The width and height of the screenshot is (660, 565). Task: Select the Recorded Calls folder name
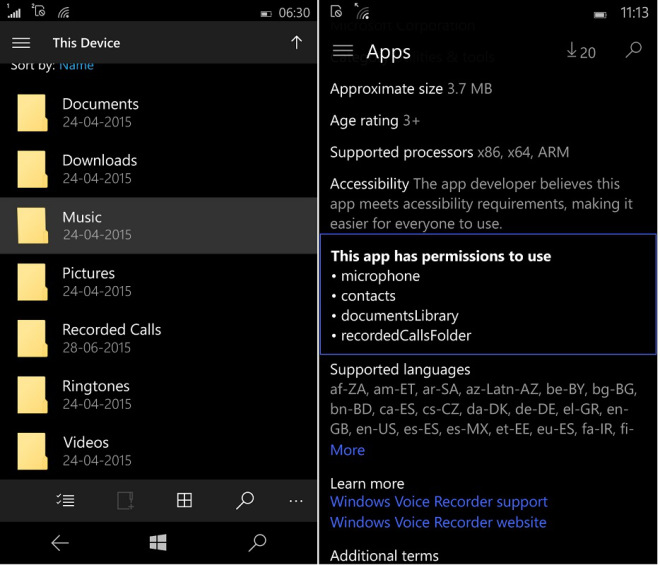pyautogui.click(x=112, y=330)
